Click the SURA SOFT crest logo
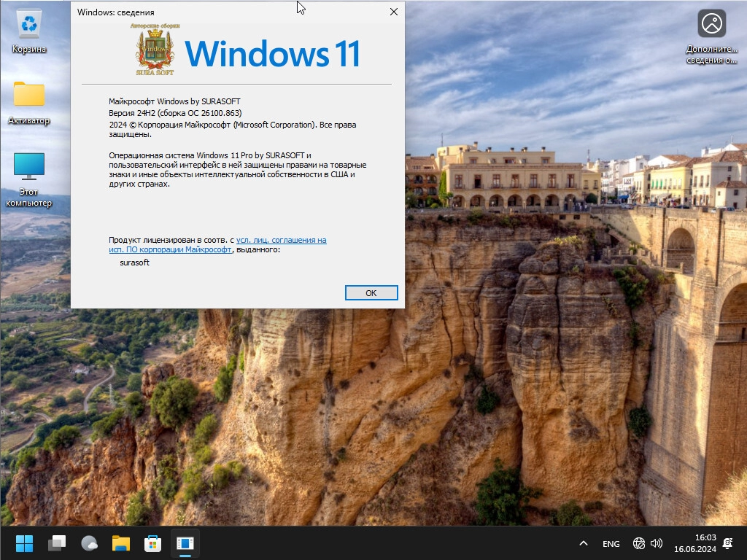The width and height of the screenshot is (747, 560). pyautogui.click(x=155, y=50)
